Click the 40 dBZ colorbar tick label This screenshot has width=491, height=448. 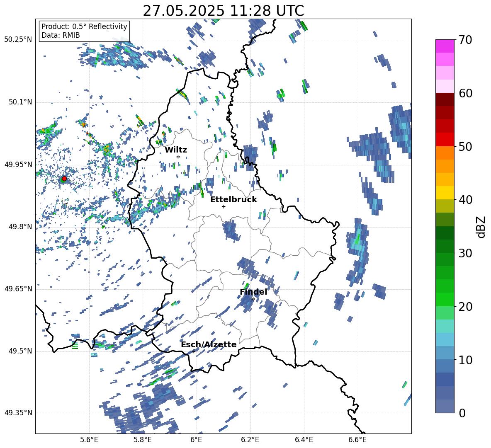pyautogui.click(x=465, y=200)
